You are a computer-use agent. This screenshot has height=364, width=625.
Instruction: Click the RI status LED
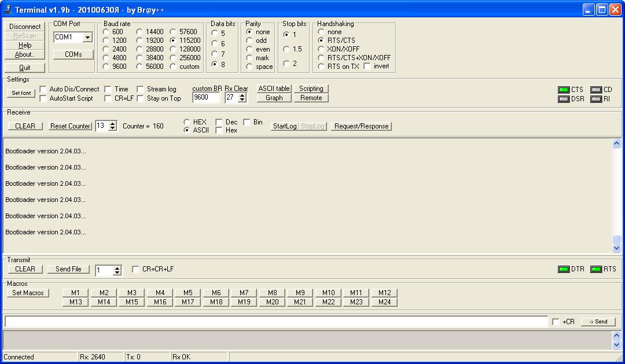point(595,99)
